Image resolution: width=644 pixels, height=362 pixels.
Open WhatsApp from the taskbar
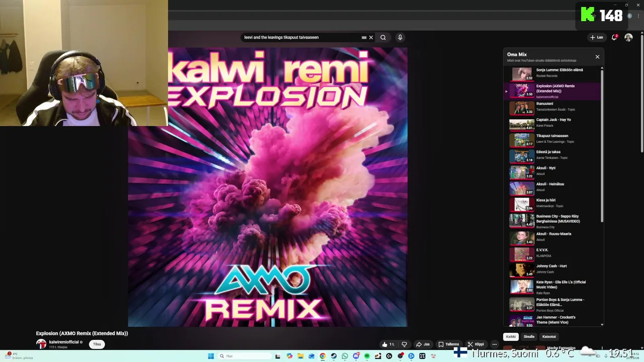tap(345, 356)
